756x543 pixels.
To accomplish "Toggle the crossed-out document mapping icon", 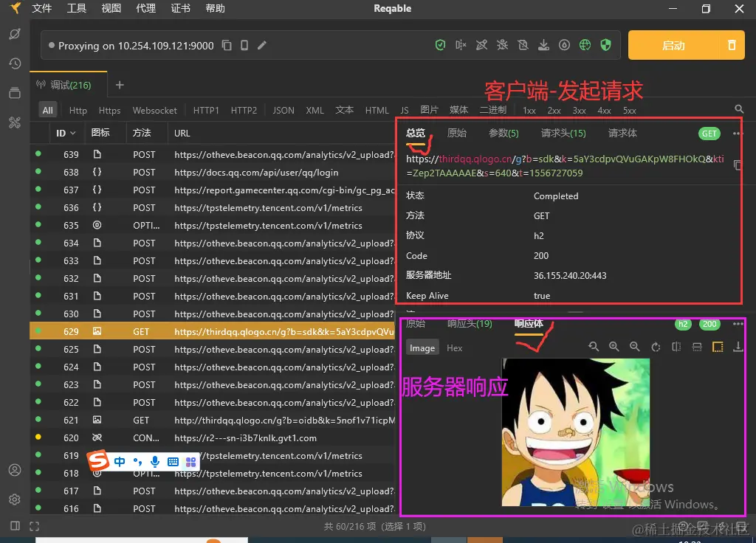I will point(523,45).
